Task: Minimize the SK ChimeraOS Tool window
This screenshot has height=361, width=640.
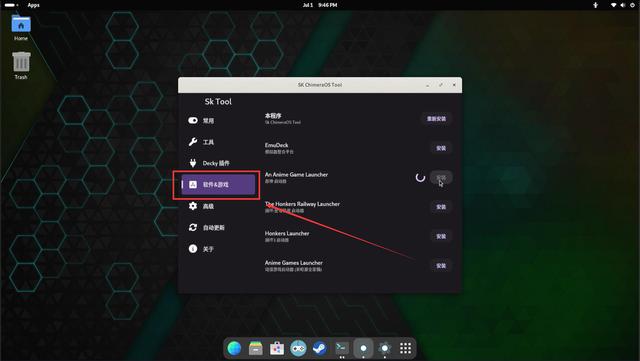Action: pos(427,85)
